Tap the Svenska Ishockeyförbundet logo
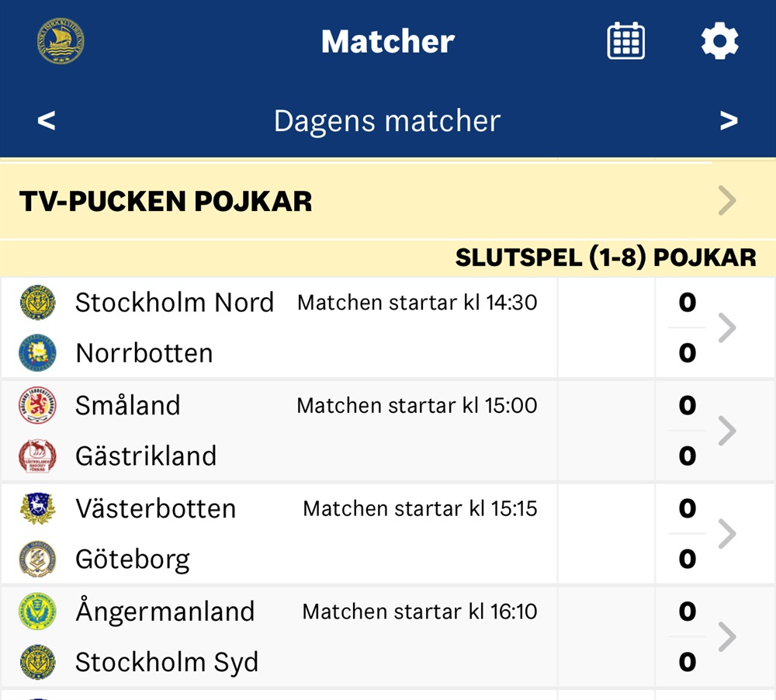The image size is (776, 700). point(61,40)
